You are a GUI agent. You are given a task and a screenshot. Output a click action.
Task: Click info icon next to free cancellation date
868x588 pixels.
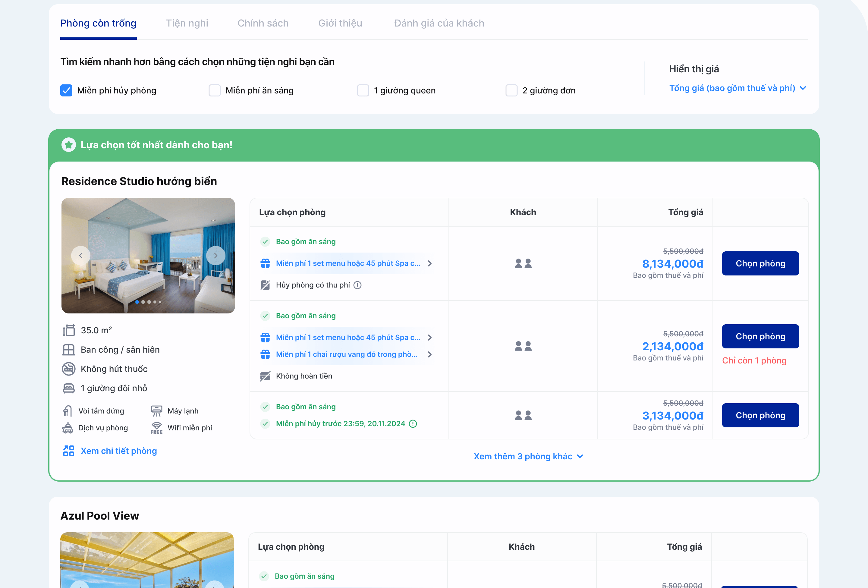click(413, 424)
